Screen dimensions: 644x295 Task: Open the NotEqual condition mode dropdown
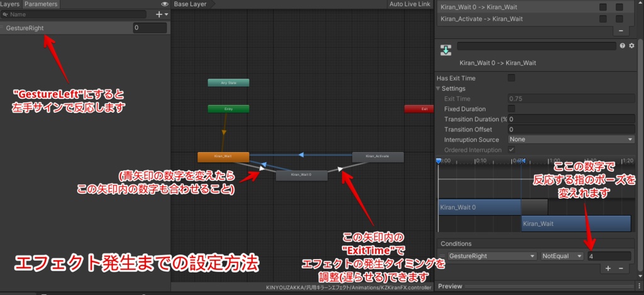pos(562,256)
